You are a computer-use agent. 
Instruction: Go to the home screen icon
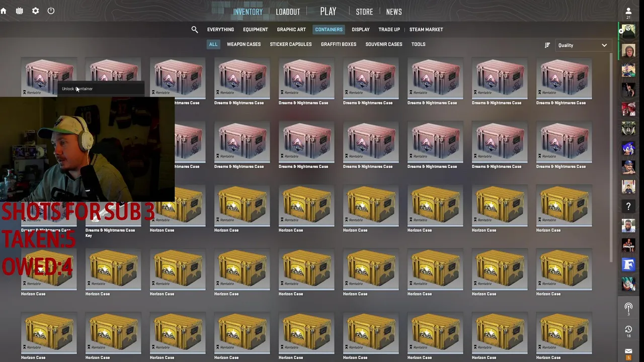pyautogui.click(x=4, y=11)
